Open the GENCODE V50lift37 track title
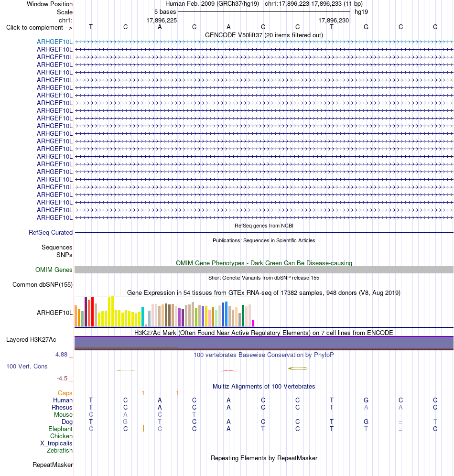 pyautogui.click(x=264, y=35)
